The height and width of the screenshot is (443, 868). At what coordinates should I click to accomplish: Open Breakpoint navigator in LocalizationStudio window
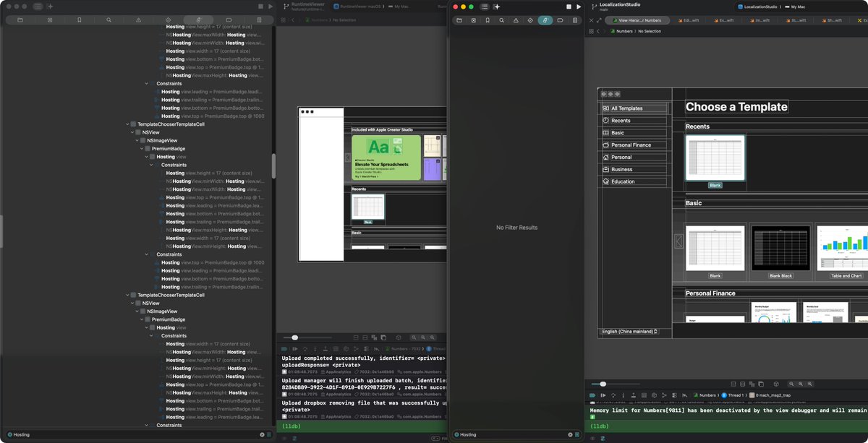(561, 20)
